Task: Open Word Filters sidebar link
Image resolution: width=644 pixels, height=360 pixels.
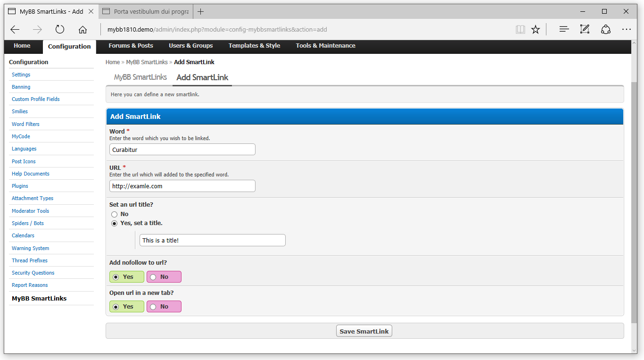Action: pyautogui.click(x=25, y=124)
